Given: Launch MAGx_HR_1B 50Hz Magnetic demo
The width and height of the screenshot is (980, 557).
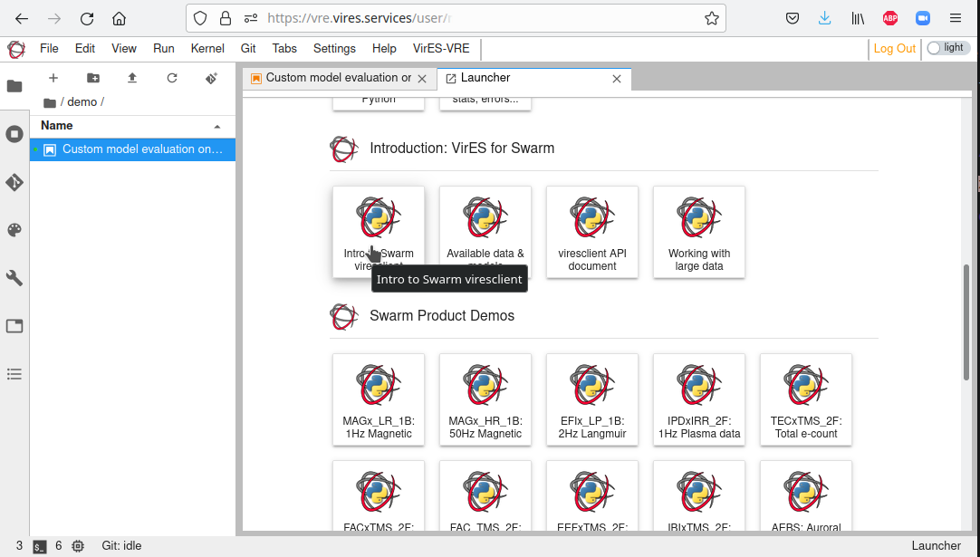Looking at the screenshot, I should click(485, 399).
